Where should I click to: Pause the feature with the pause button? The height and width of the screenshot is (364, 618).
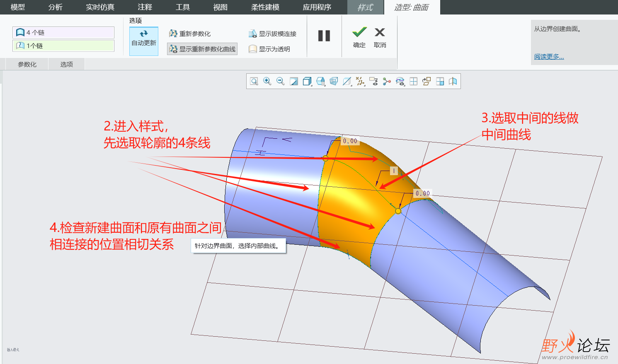pyautogui.click(x=324, y=36)
